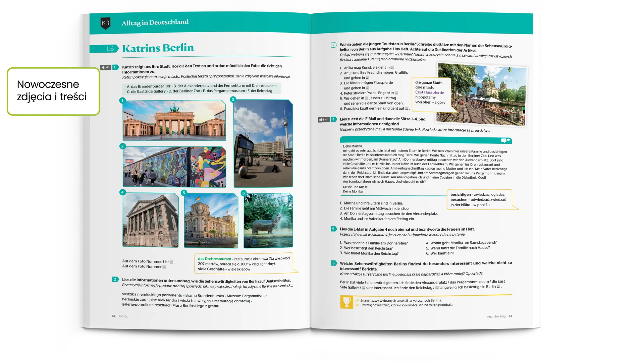This screenshot has height=362, width=644.
Task: Select the East Side Gallery graffiti photo
Action: (174, 167)
